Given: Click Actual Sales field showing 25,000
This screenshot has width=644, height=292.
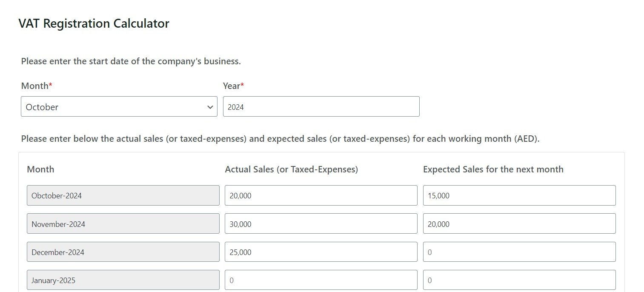Looking at the screenshot, I should tap(321, 252).
